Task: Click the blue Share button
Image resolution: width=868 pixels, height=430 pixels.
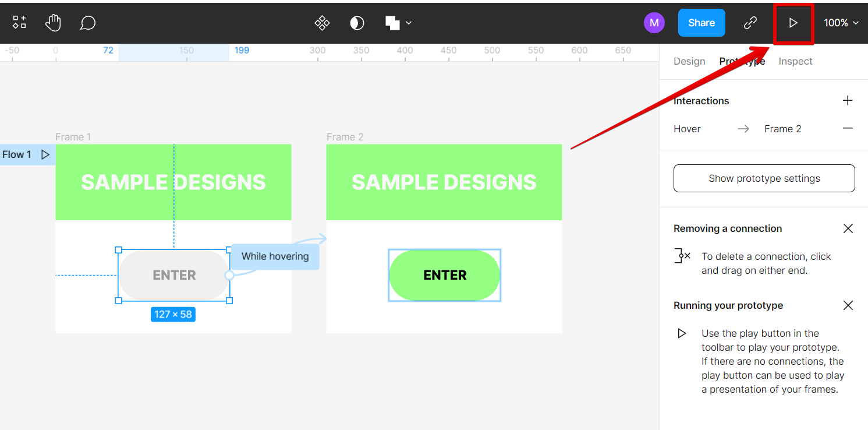Action: tap(702, 23)
